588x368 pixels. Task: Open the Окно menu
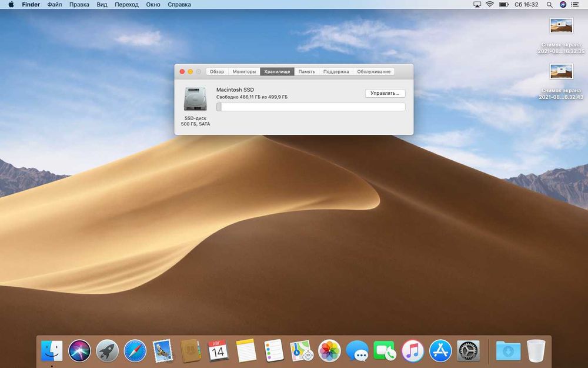[153, 5]
